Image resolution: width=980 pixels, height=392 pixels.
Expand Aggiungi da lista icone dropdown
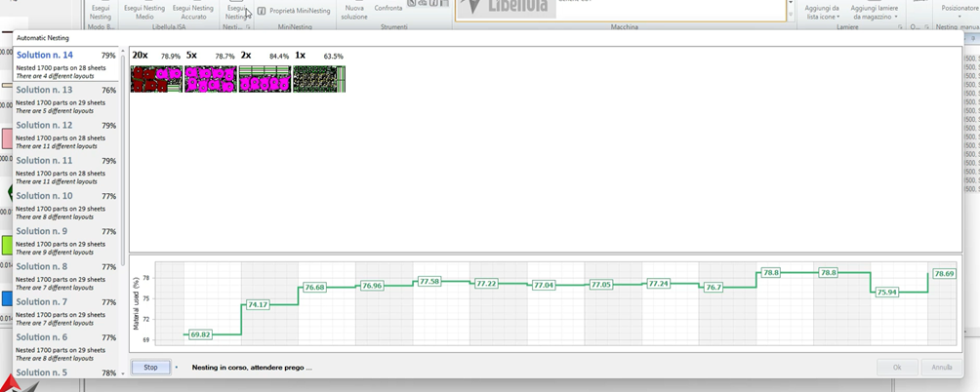(822, 13)
